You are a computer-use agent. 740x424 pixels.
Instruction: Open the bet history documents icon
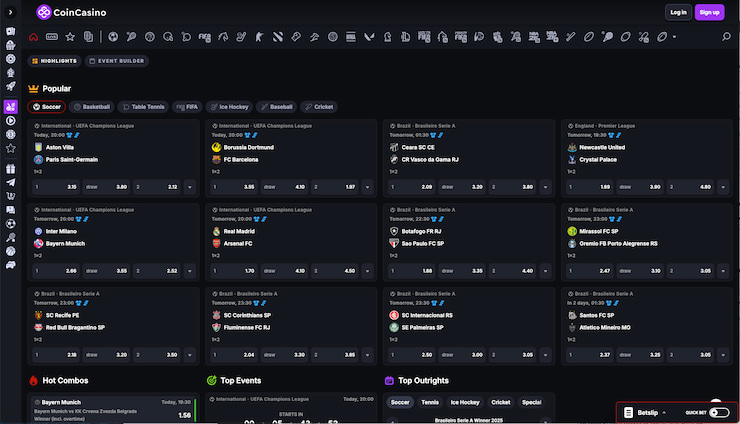click(88, 37)
